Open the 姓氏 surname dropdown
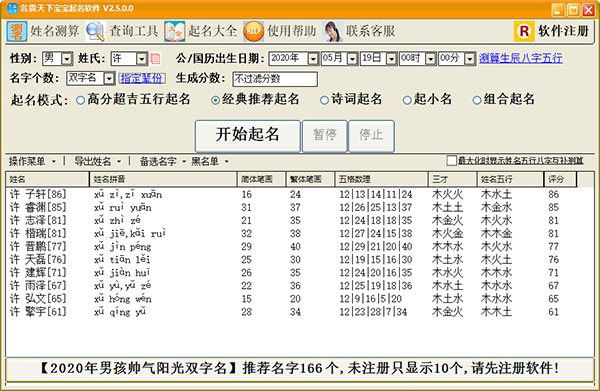Viewport: 600px width, 391px height. [142, 59]
